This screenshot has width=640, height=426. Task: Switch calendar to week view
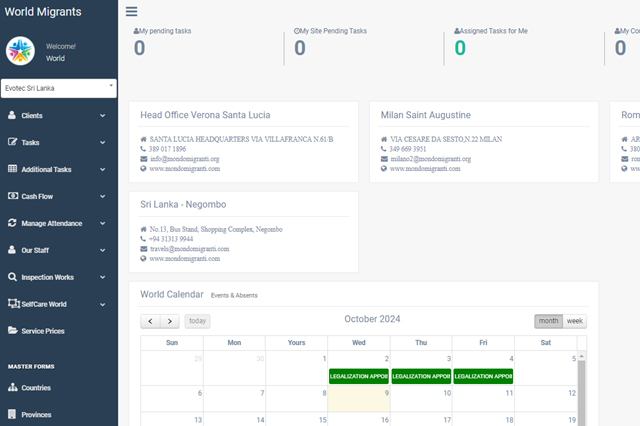pyautogui.click(x=575, y=321)
